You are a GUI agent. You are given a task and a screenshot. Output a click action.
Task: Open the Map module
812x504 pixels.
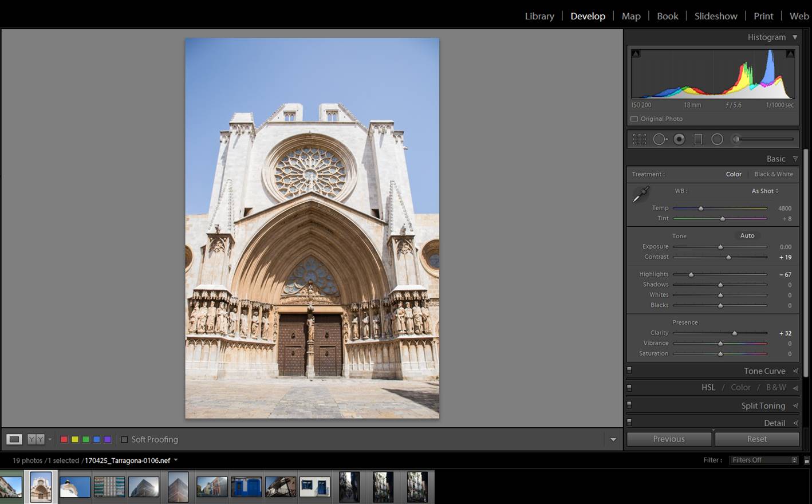pyautogui.click(x=631, y=16)
